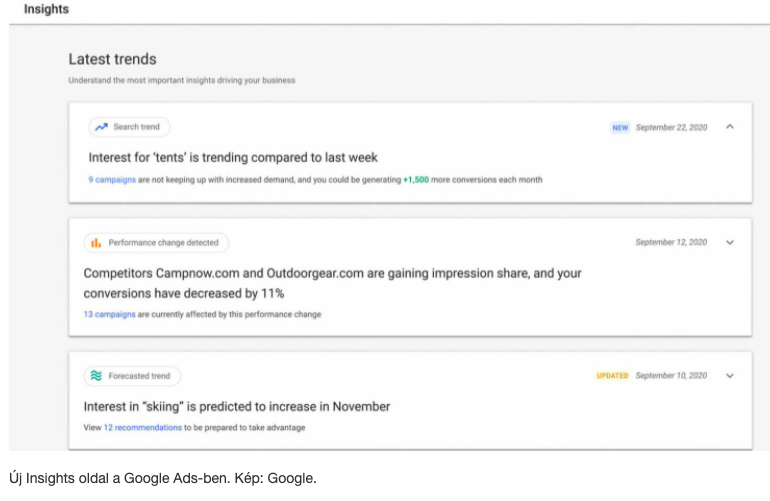Click the +1,500 conversions figure

(416, 180)
